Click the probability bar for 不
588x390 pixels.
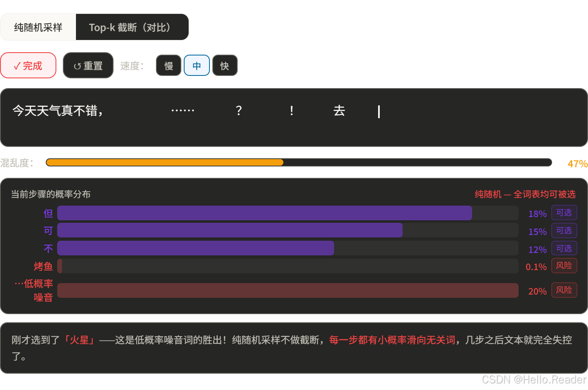tap(288, 248)
